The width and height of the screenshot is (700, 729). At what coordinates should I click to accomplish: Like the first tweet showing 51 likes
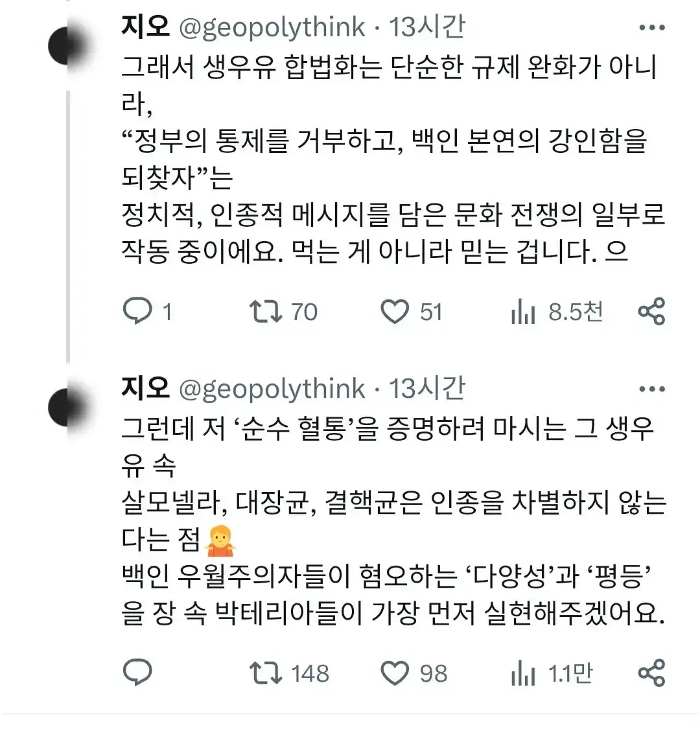click(397, 311)
